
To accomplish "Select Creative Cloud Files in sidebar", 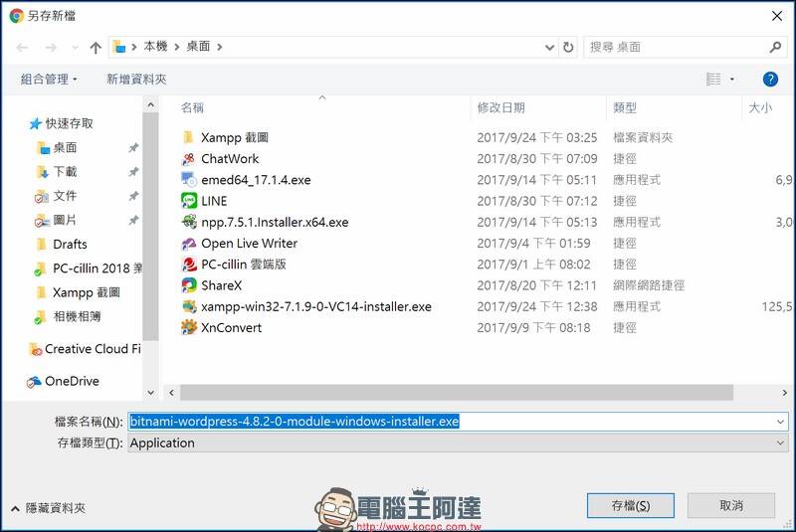I will tap(93, 349).
